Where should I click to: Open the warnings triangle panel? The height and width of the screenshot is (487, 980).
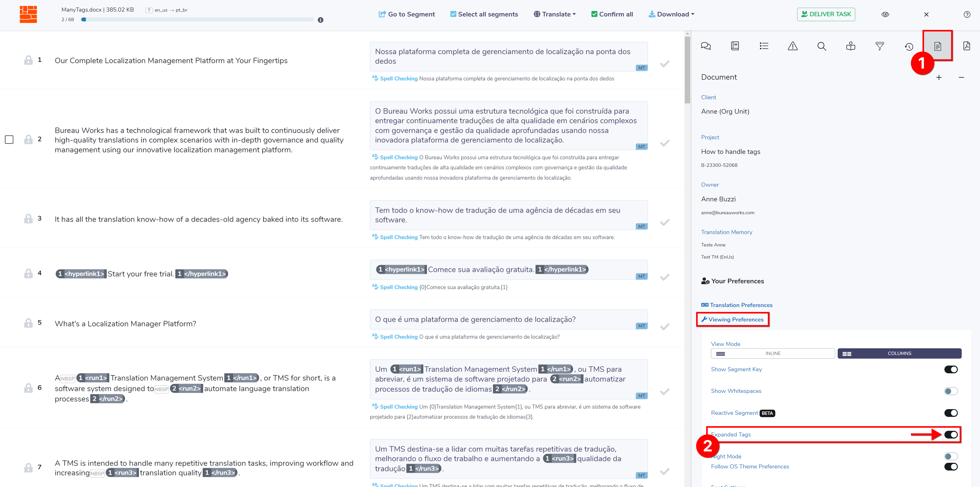point(793,46)
